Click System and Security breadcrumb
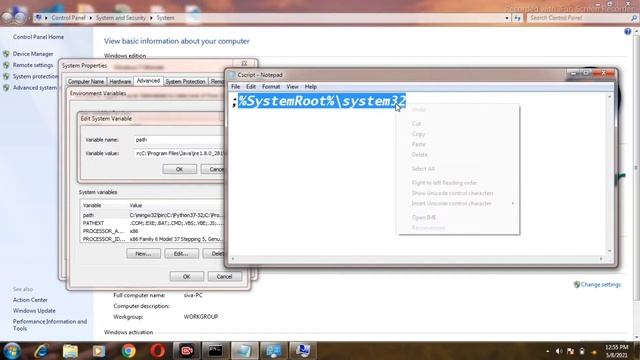 coord(120,18)
